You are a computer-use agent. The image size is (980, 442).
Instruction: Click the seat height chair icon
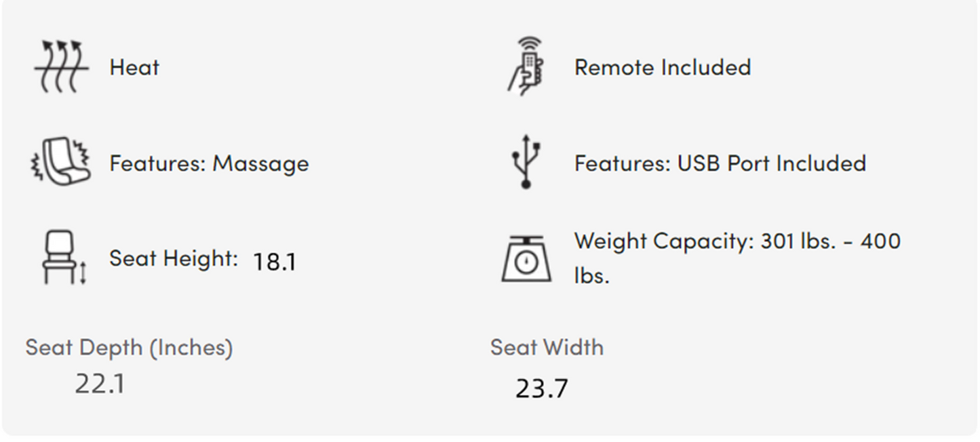tap(64, 258)
